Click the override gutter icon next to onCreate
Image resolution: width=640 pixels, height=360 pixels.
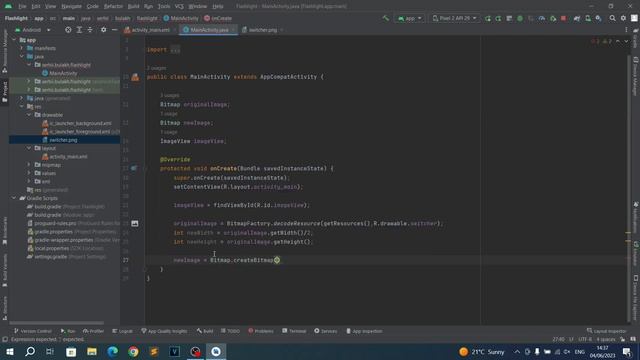click(134, 168)
